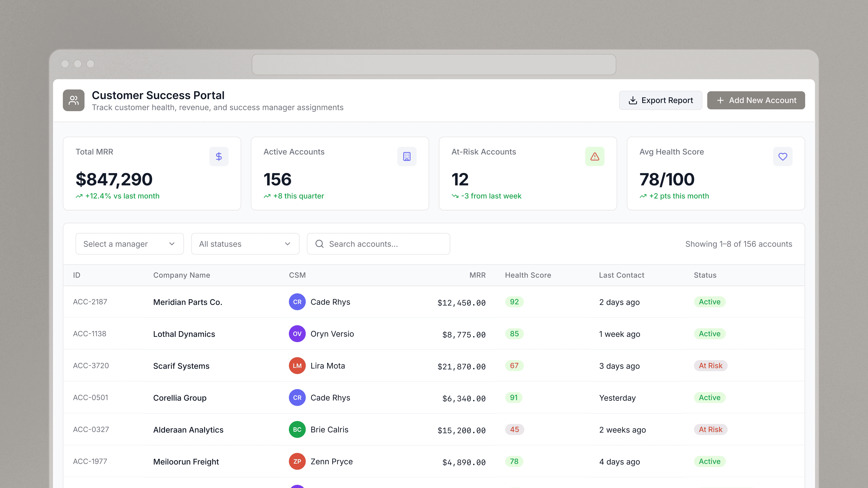Sort by the Health Score column header
868x488 pixels.
coord(528,275)
